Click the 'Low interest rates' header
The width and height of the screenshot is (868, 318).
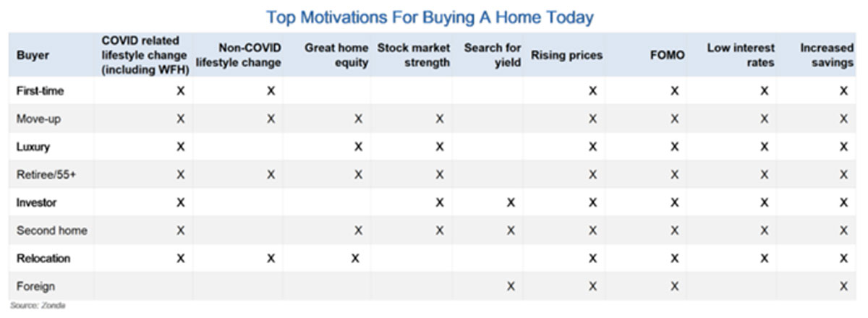click(x=741, y=55)
